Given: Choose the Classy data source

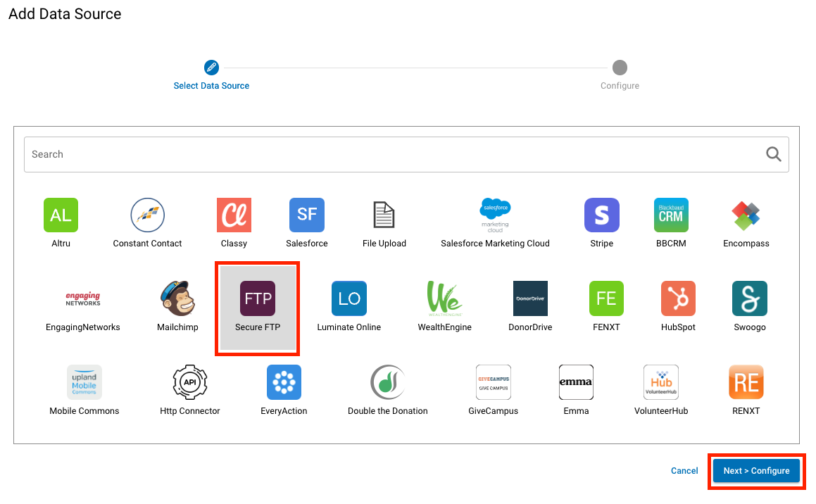Looking at the screenshot, I should tap(234, 215).
